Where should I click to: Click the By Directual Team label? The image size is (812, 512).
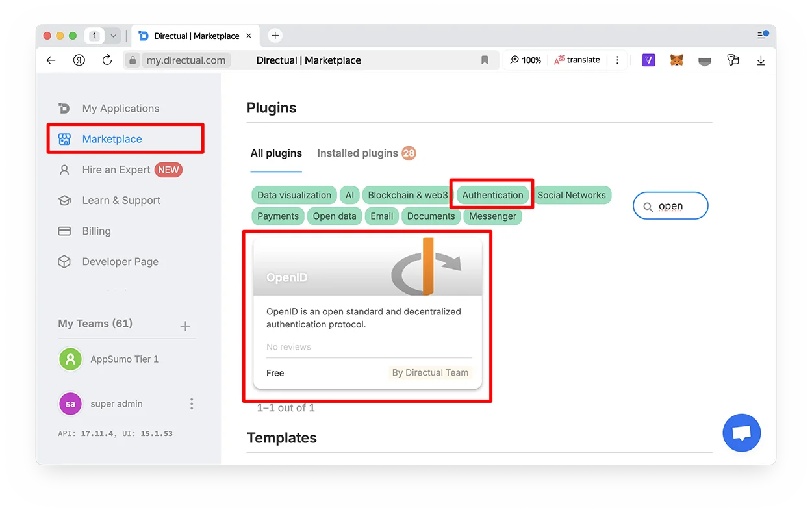pyautogui.click(x=430, y=373)
